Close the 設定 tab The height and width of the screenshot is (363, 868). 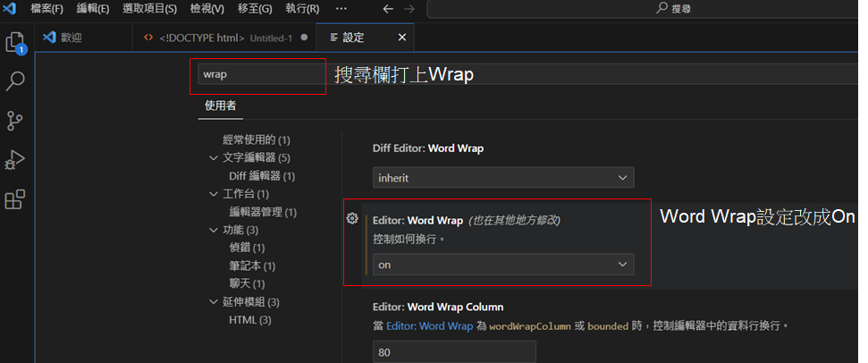tap(402, 37)
